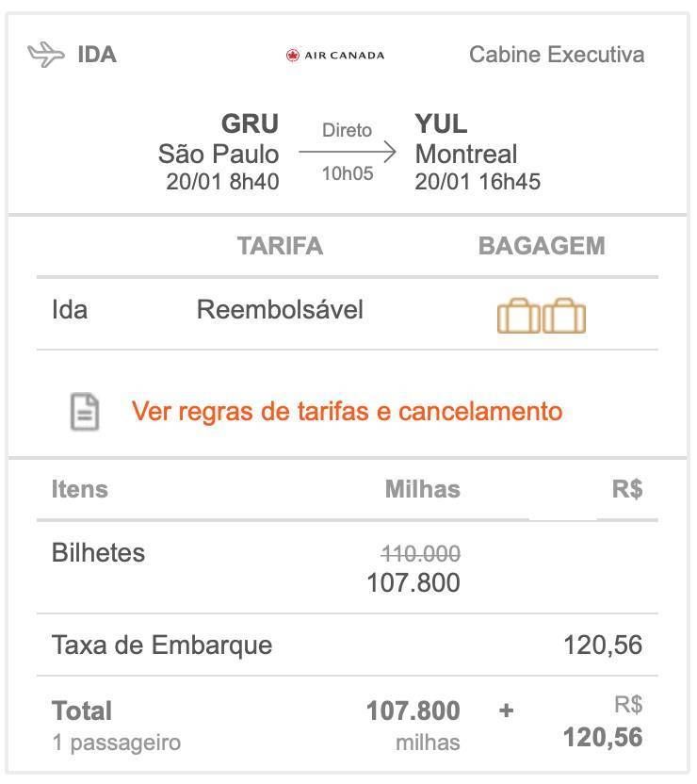
Task: Click the first baggage suitcase icon
Action: (519, 316)
